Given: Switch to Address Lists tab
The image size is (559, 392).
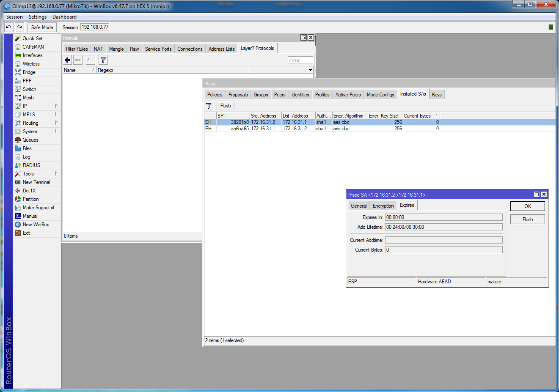Looking at the screenshot, I should pos(222,49).
